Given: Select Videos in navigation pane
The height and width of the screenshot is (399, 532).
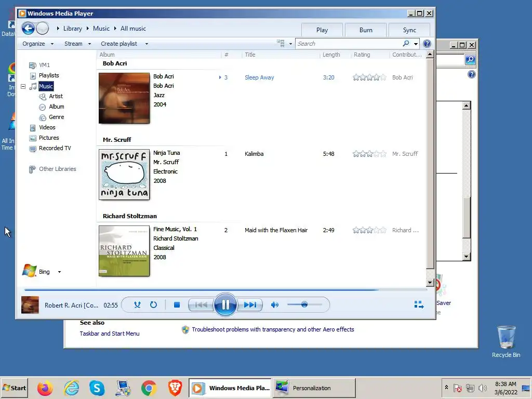Looking at the screenshot, I should pos(47,127).
